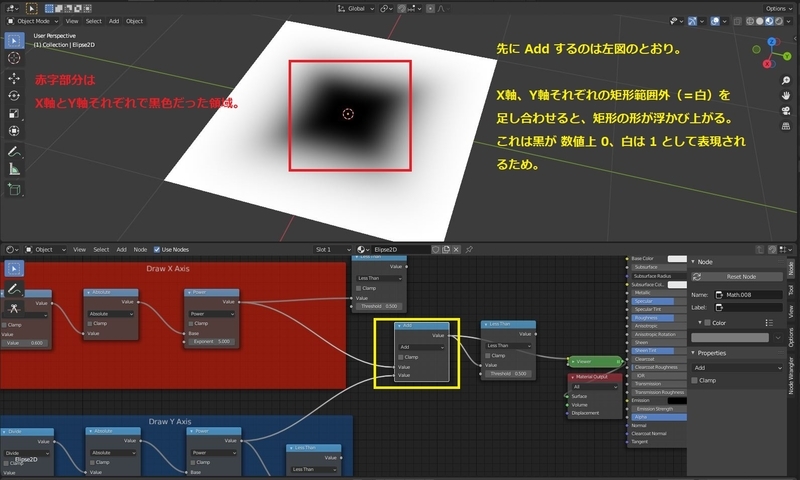Unlink the Elipse2D material X icon

tap(456, 249)
